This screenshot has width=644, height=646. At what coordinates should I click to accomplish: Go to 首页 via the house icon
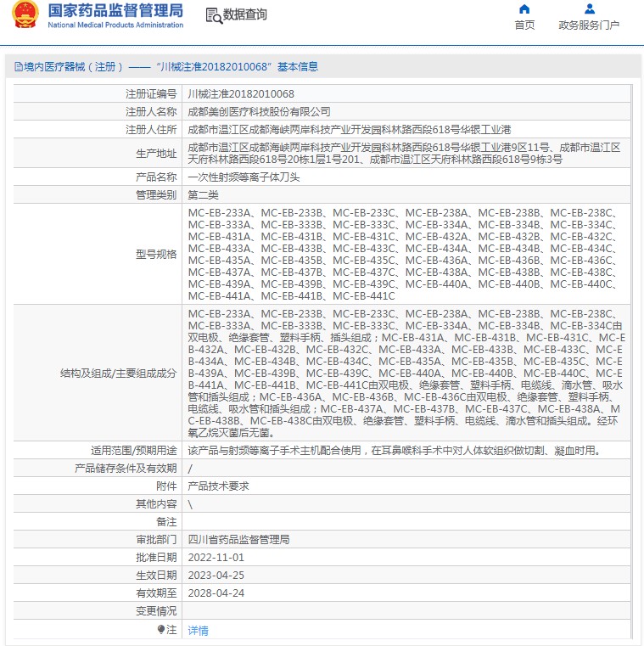[x=524, y=9]
